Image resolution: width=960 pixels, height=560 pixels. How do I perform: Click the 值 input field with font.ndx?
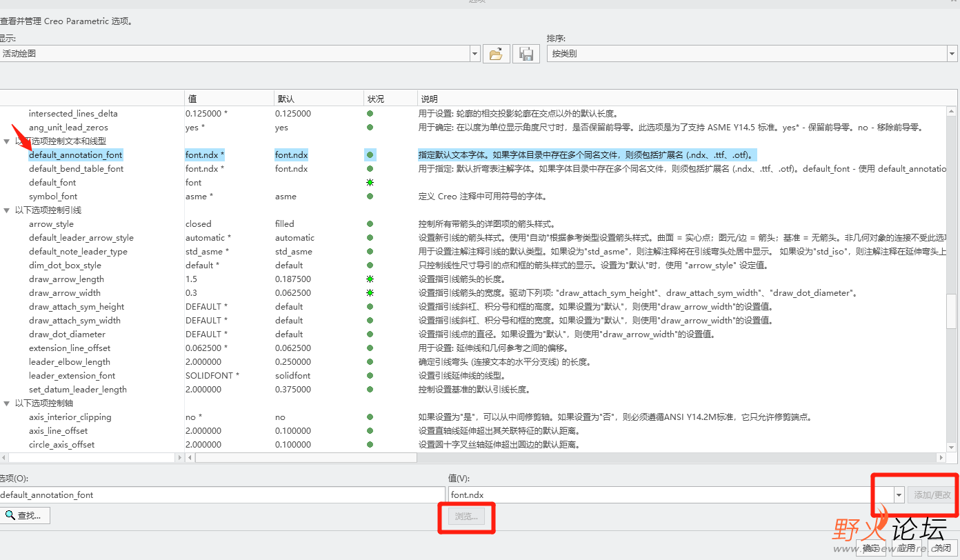670,494
